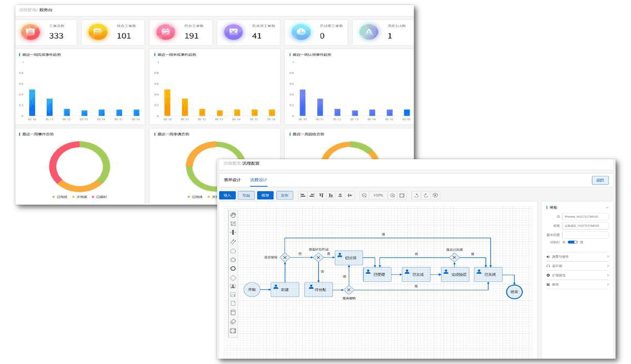631x364 pixels.
Task: Click the 返回 back button
Action: [x=600, y=180]
